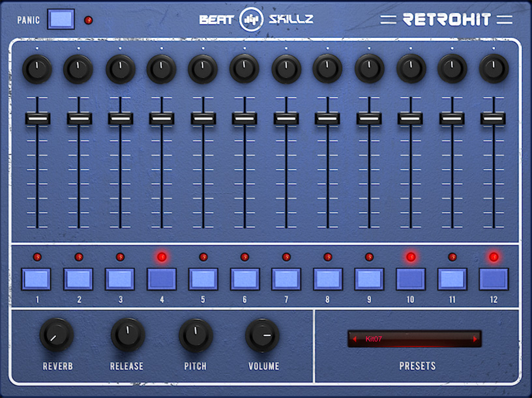The width and height of the screenshot is (532, 398).
Task: Trigger pad 10
Action: pos(411,279)
